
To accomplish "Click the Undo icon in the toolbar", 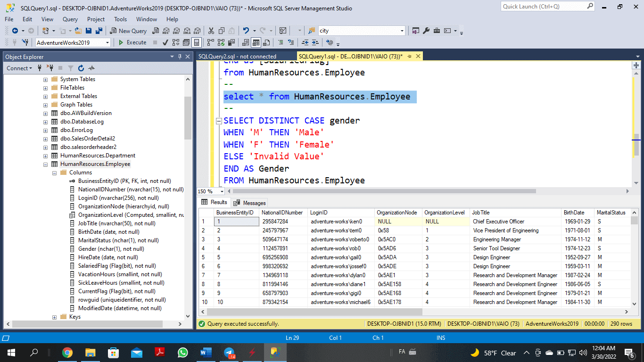I will 246,31.
